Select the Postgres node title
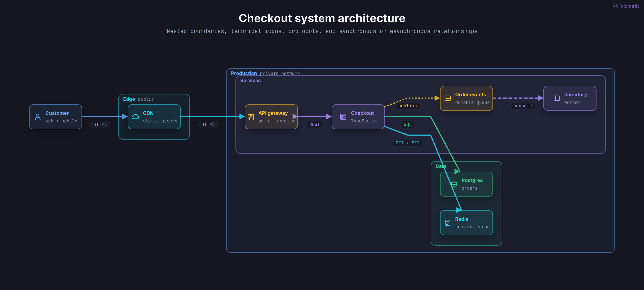The width and height of the screenshot is (644, 290). [x=472, y=180]
